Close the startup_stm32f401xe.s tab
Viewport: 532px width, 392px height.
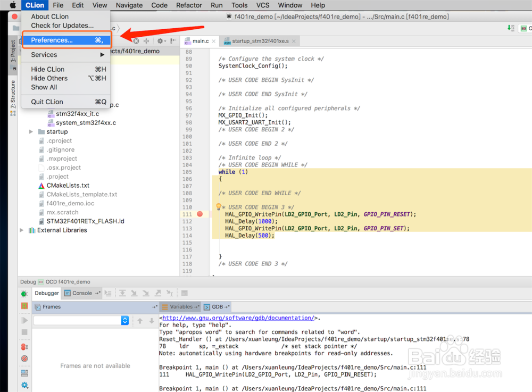pyautogui.click(x=294, y=41)
